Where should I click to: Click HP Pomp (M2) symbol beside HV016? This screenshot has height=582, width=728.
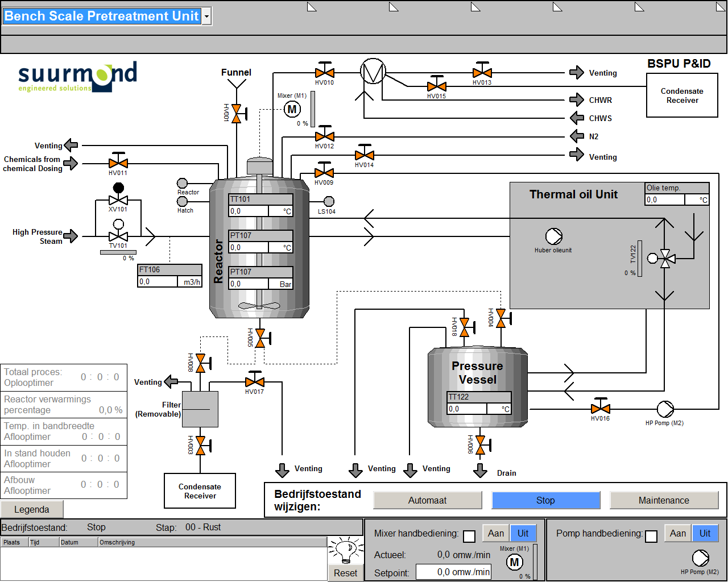(665, 409)
